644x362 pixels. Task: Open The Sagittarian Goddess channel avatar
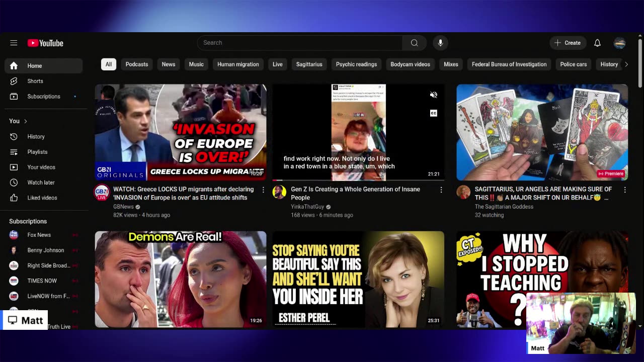pos(463,193)
